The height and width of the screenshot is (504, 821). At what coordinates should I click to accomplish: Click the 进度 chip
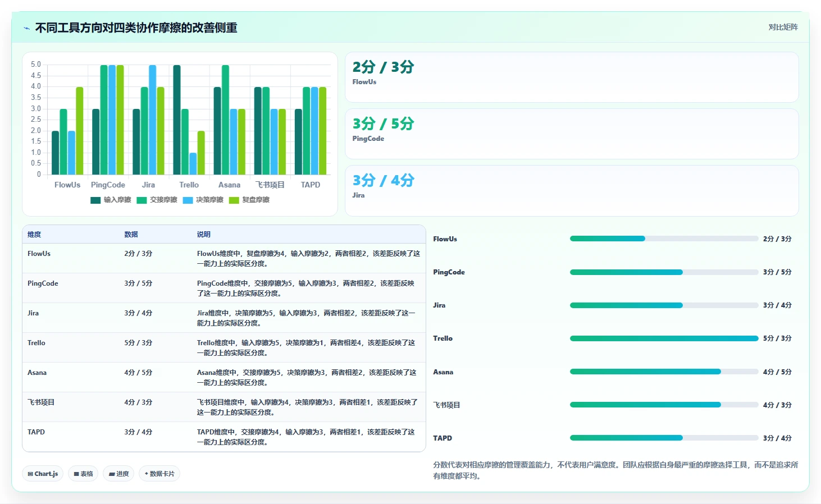(x=118, y=474)
